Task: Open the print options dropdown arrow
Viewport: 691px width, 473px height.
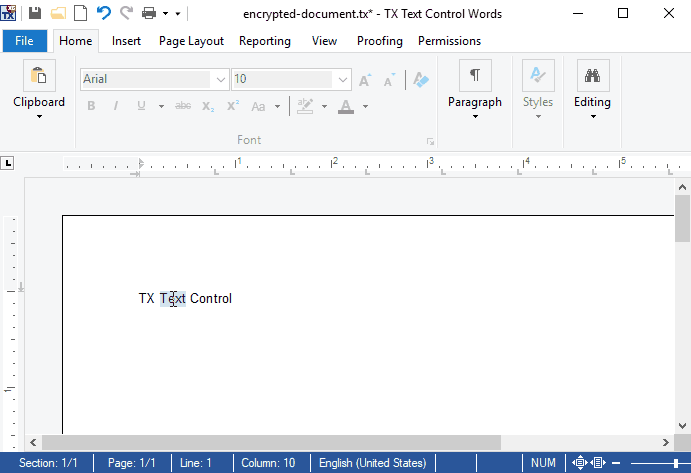Action: [x=165, y=14]
